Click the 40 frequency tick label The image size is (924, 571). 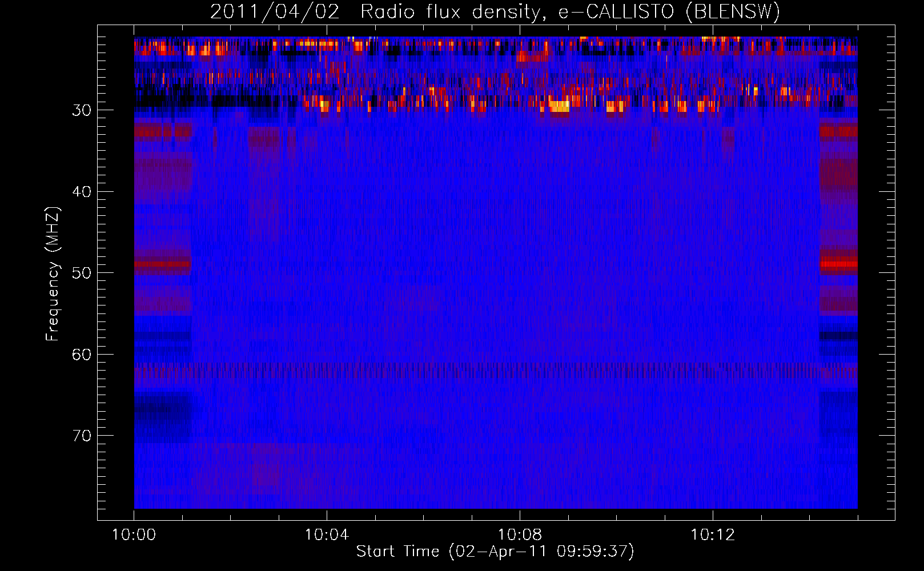point(82,192)
